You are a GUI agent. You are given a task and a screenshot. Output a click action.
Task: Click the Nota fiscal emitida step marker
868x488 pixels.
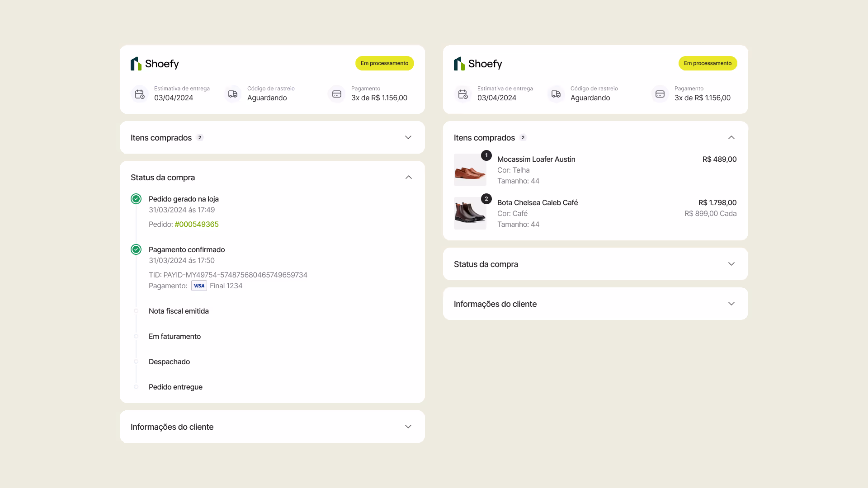(x=136, y=311)
